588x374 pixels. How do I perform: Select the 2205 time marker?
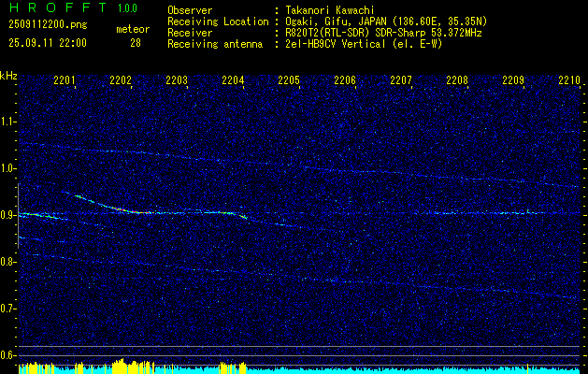click(289, 81)
